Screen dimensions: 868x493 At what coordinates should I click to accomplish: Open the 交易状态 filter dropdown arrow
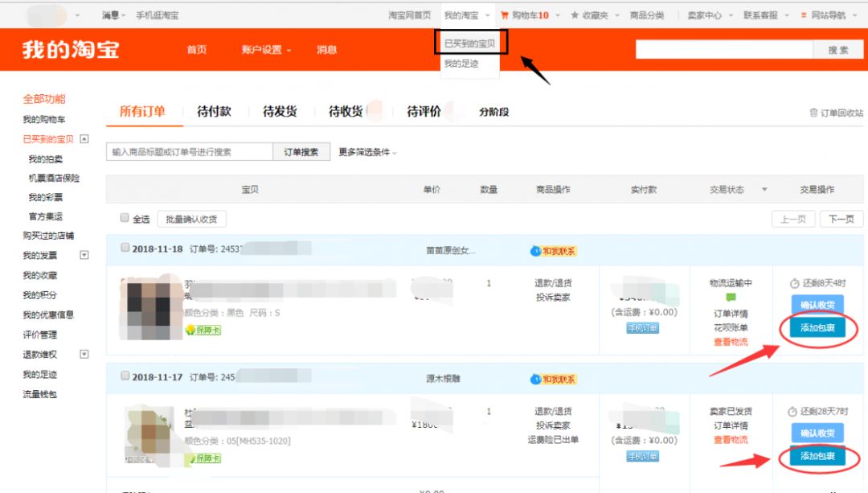pyautogui.click(x=764, y=190)
